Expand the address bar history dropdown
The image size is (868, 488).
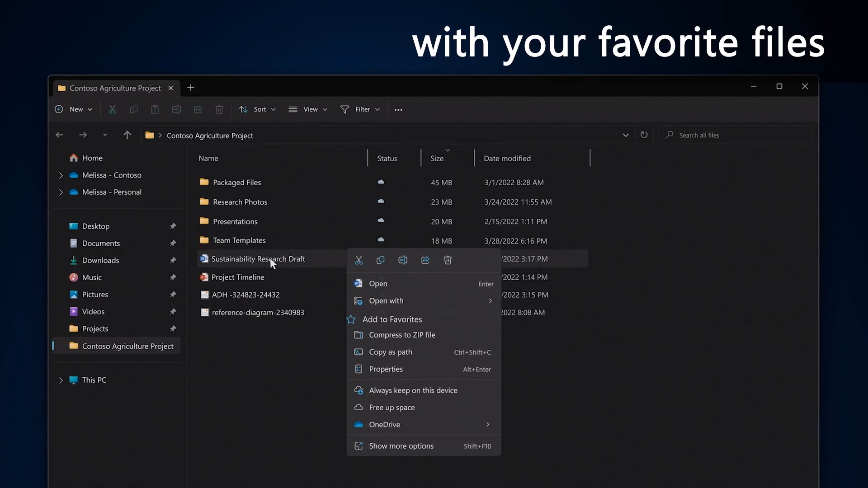pos(625,135)
